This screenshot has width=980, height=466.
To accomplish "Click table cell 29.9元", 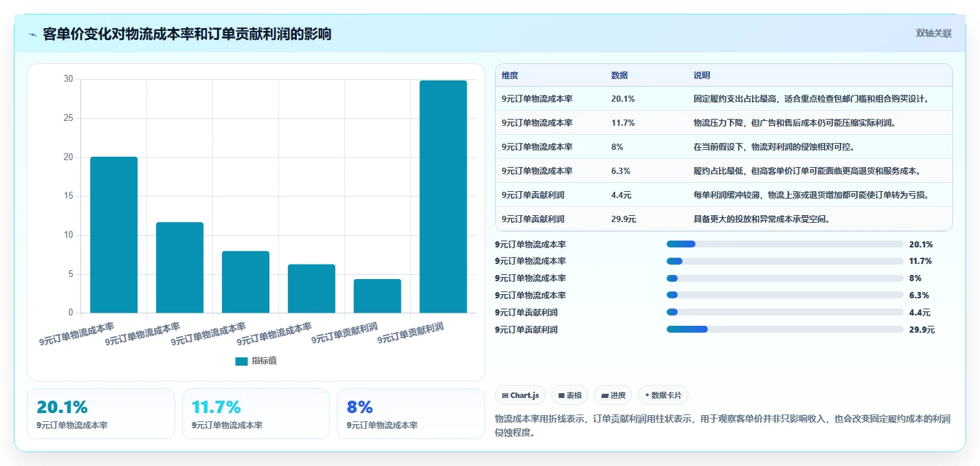I will (x=623, y=219).
